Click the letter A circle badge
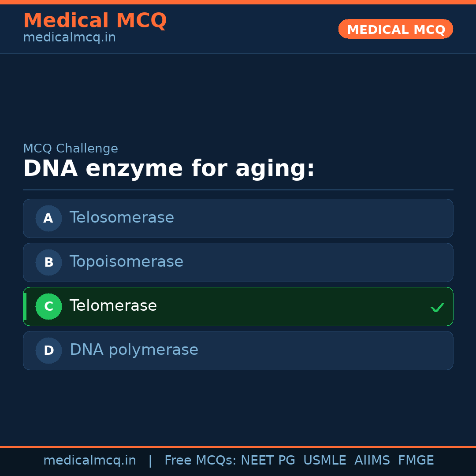 48,218
